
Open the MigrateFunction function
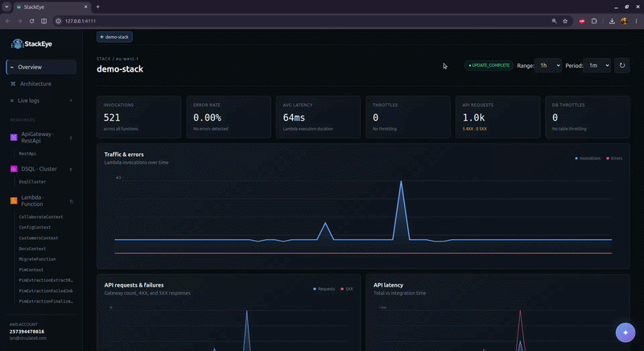coord(37,259)
